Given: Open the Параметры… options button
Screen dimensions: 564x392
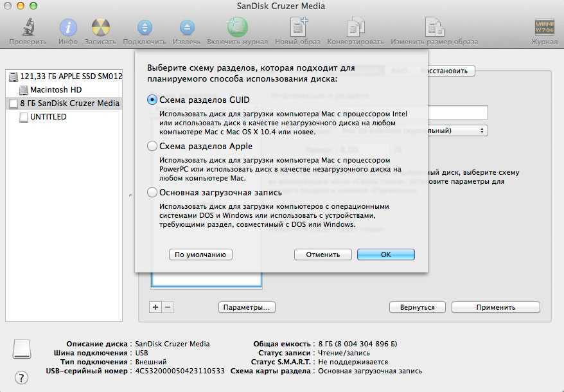Looking at the screenshot, I should point(247,307).
